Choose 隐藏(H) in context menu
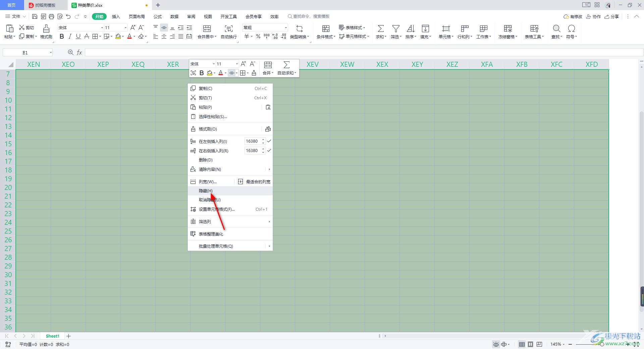This screenshot has width=644, height=349. (230, 191)
